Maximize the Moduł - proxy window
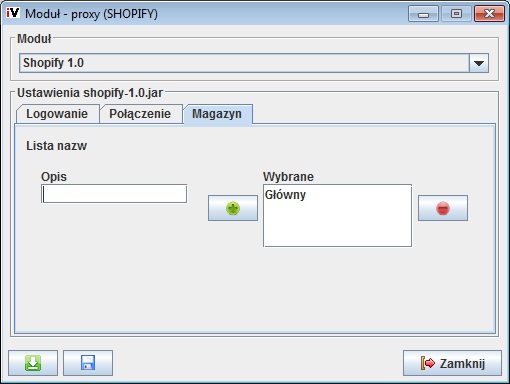The width and height of the screenshot is (510, 384). [x=456, y=14]
